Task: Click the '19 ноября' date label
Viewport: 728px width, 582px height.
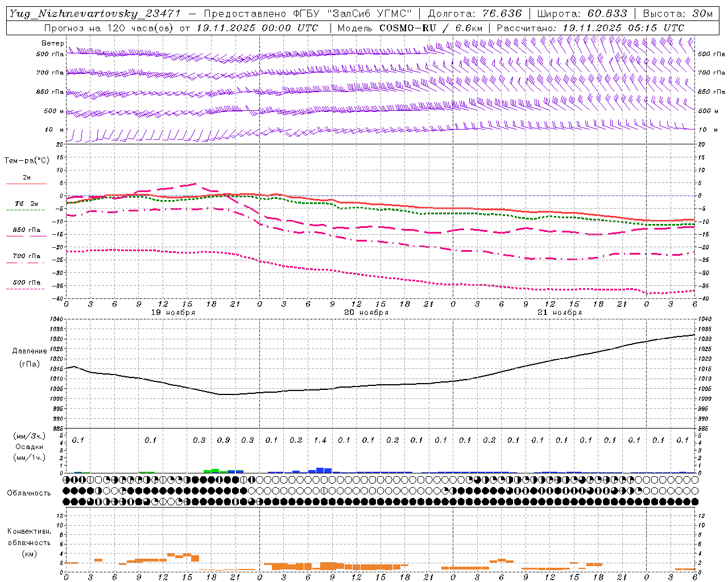Action: pos(173,313)
